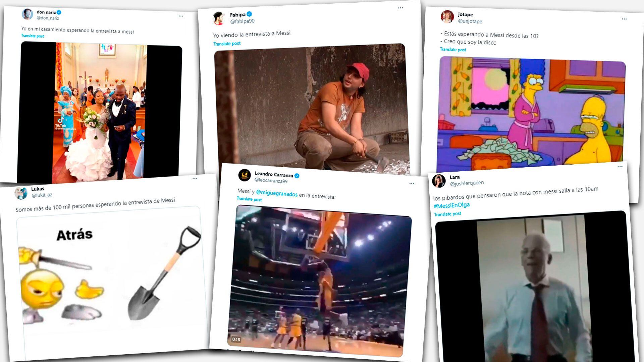Open more options on don nariz's post
Viewport: 644px width, 362px height.
pos(181,16)
